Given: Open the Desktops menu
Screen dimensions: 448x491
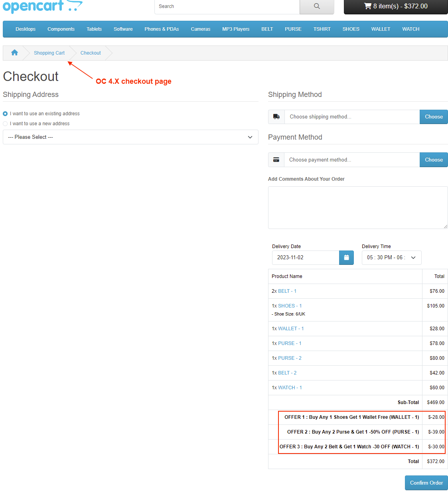Looking at the screenshot, I should [26, 29].
